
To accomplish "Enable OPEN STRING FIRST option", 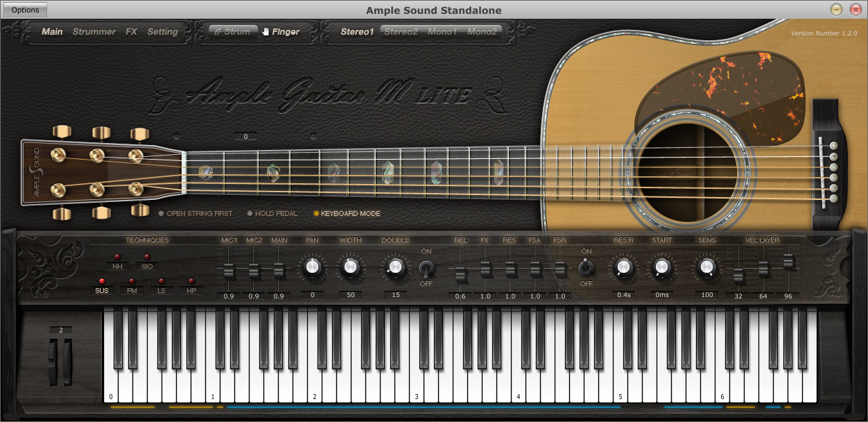I will point(196,214).
